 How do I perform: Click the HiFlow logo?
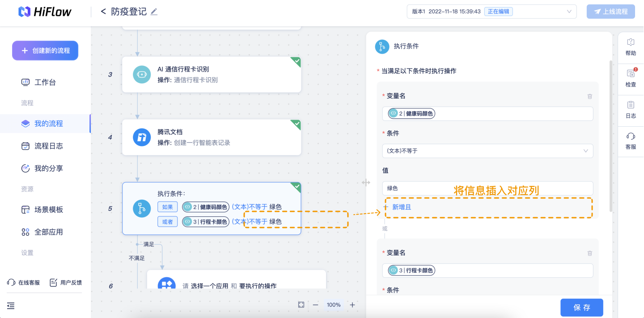coord(45,12)
